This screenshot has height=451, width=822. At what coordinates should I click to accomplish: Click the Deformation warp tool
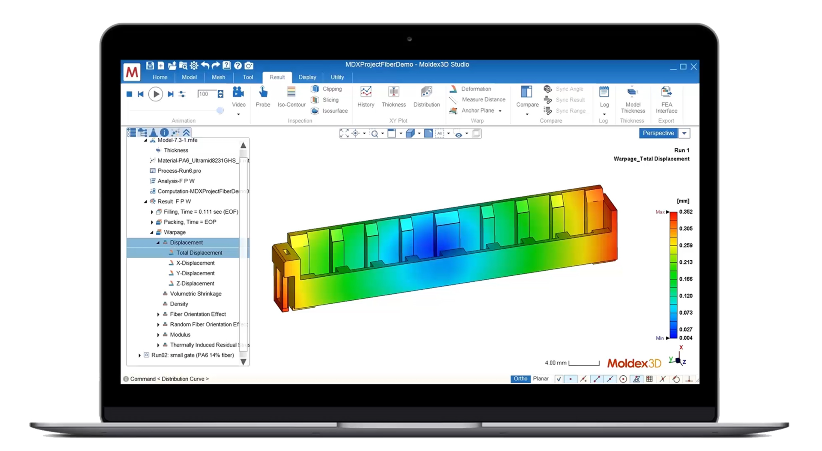471,89
